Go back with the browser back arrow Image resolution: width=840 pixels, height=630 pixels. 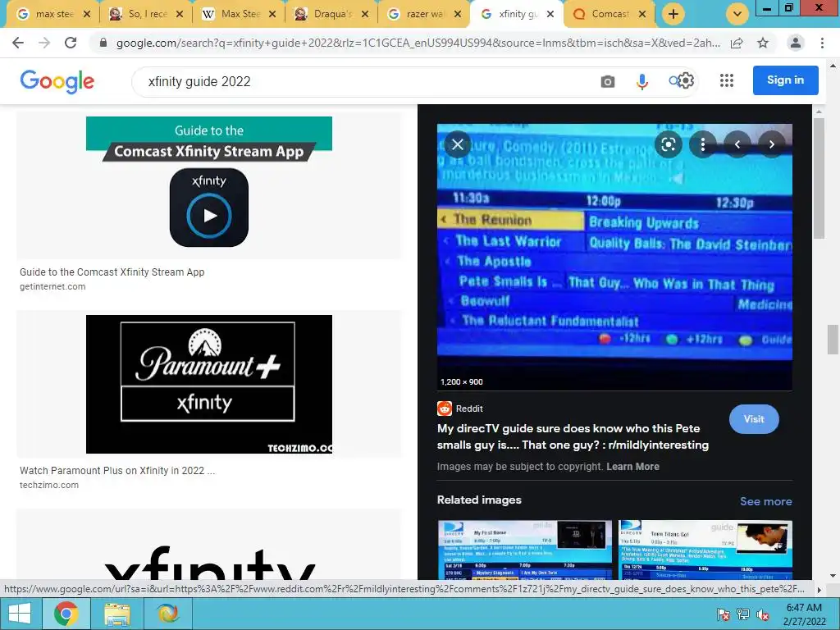[x=18, y=43]
